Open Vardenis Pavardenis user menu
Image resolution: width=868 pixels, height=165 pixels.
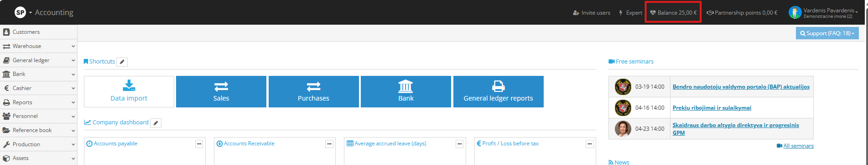831,13
